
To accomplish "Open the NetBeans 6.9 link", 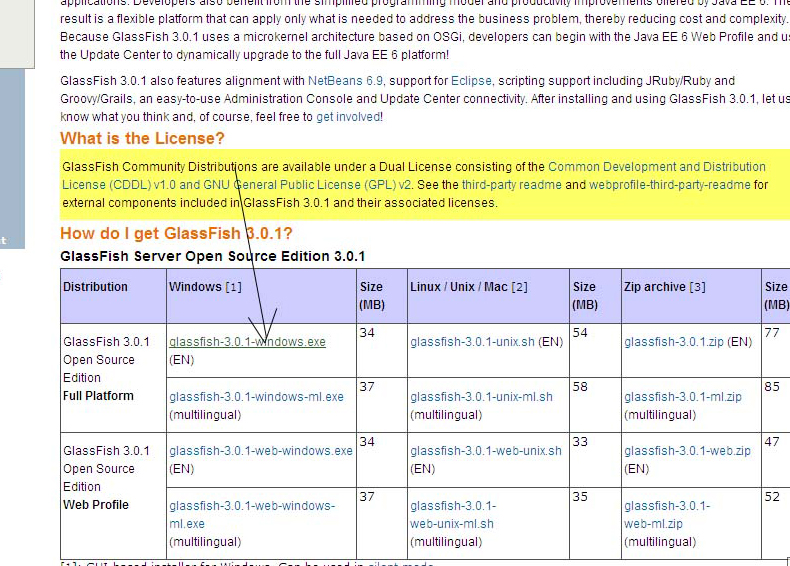I will coord(345,81).
